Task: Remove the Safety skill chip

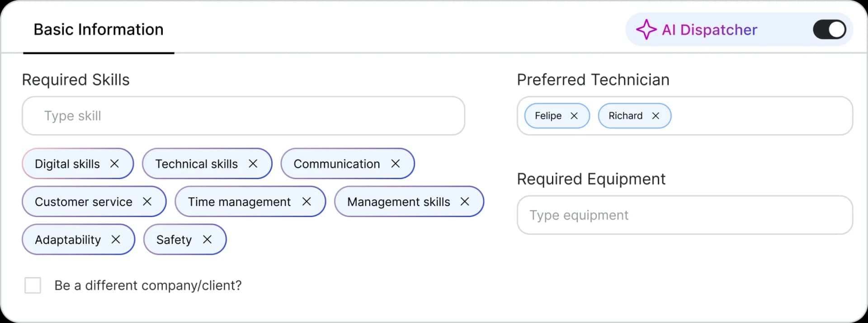Action: (x=207, y=240)
